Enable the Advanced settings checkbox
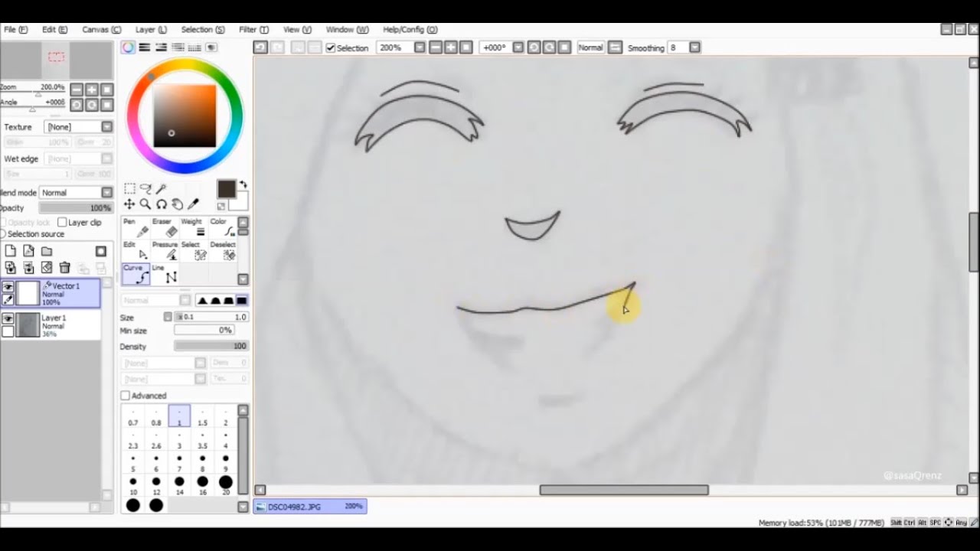The width and height of the screenshot is (980, 551). [x=125, y=396]
